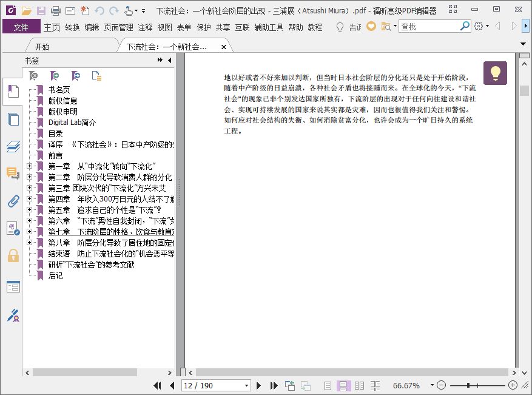Open the zoom percentage dropdown
The height and width of the screenshot is (395, 532).
pyautogui.click(x=432, y=385)
